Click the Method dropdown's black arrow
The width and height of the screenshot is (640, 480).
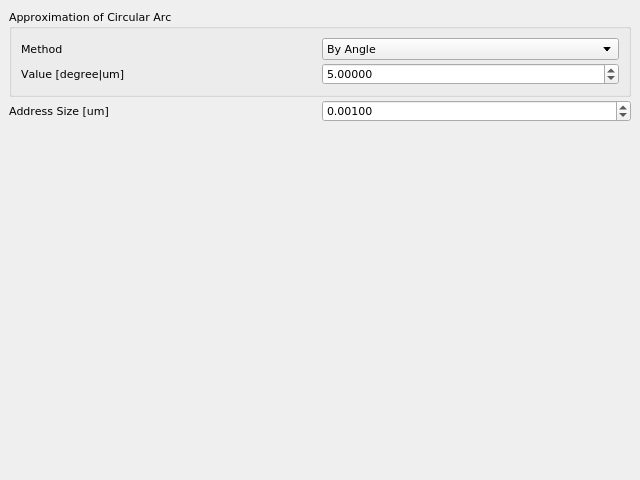tap(607, 49)
